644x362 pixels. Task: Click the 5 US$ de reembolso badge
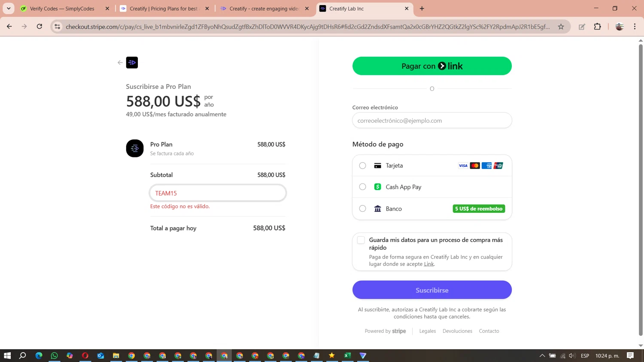[479, 209]
